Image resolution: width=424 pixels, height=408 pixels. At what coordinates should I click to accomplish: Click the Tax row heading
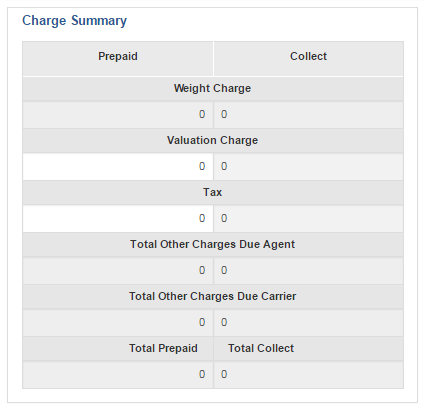pos(212,192)
